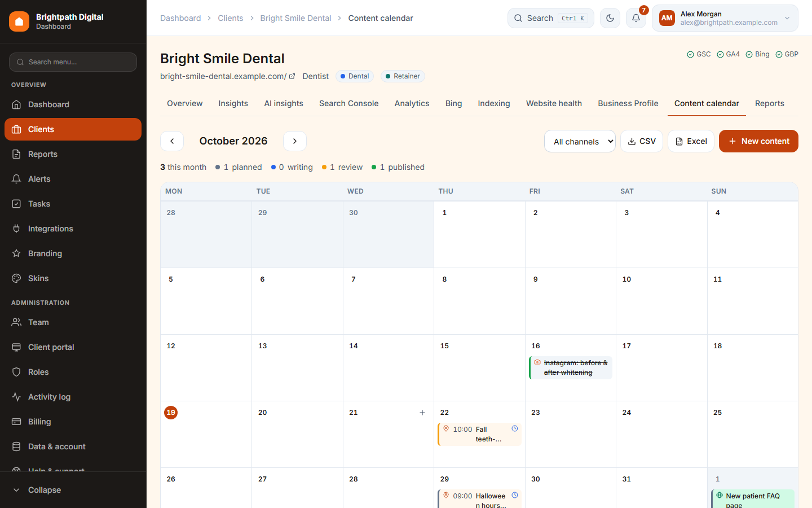This screenshot has height=508, width=812.
Task: Click the globe icon on New patient FAQ
Action: pyautogui.click(x=720, y=496)
